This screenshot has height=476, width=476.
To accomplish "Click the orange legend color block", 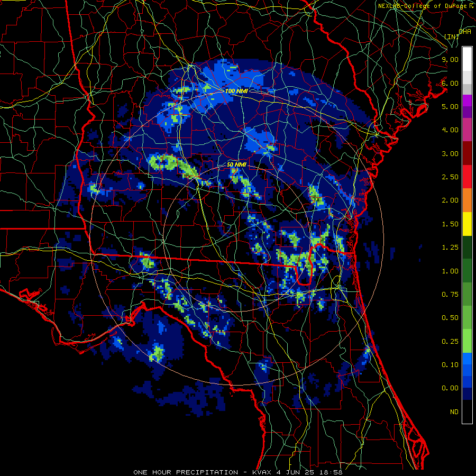I will pos(467,200).
